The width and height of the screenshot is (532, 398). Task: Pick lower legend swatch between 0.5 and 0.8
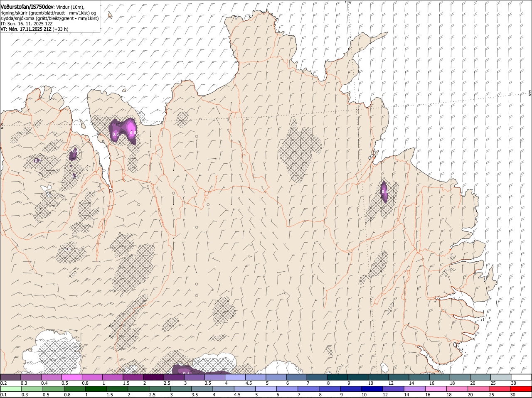point(53,389)
